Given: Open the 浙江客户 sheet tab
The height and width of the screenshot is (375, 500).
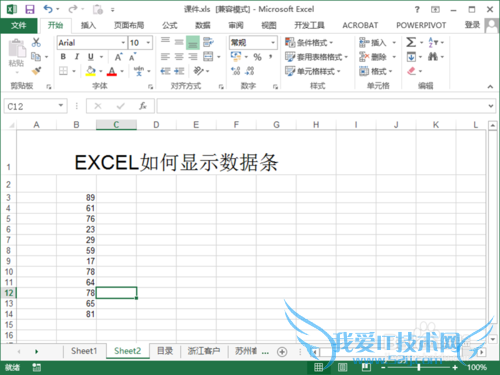Looking at the screenshot, I should coord(204,351).
